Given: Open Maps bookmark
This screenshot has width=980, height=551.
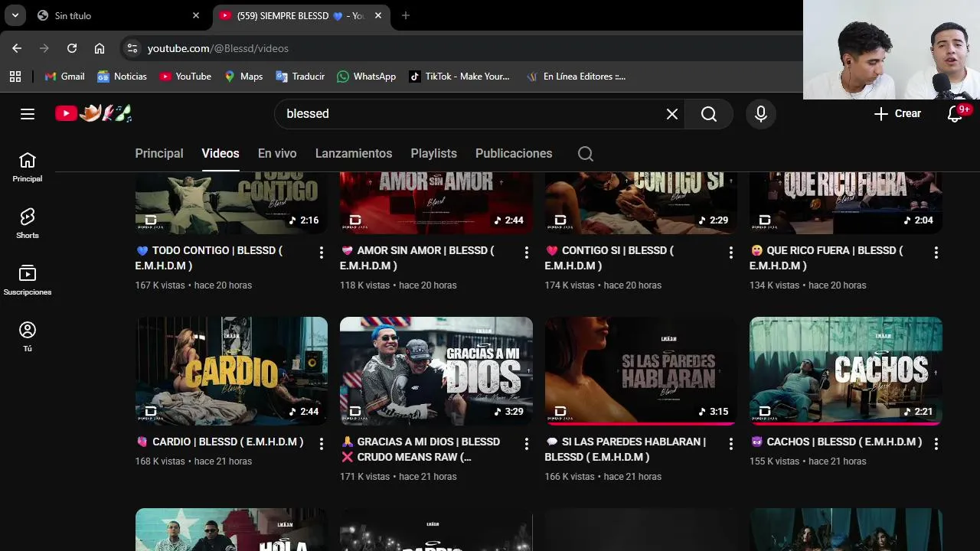Looking at the screenshot, I should tap(243, 77).
